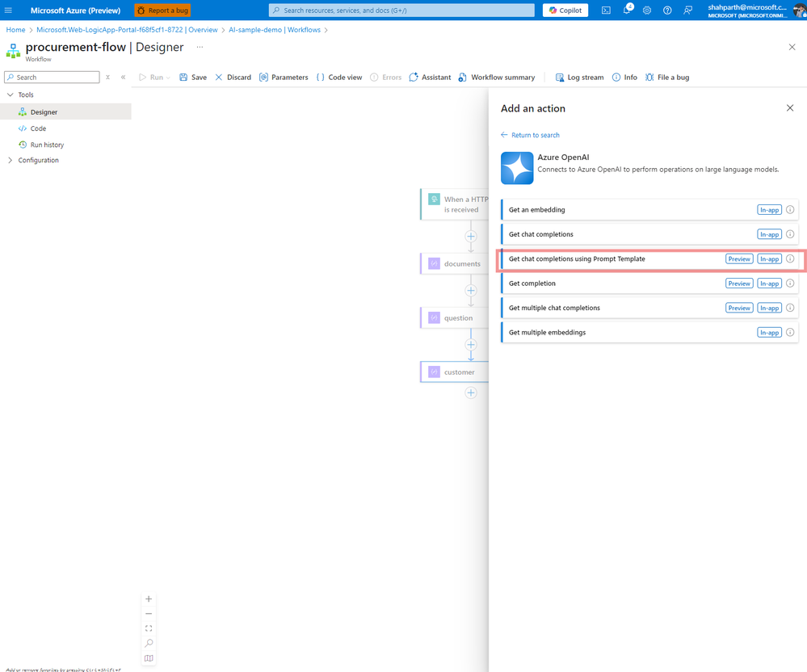Close the Add an action panel
The height and width of the screenshot is (672, 807).
tap(790, 108)
